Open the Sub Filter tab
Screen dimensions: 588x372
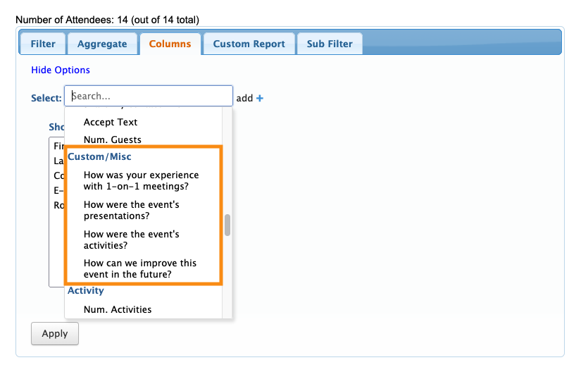[x=330, y=44]
